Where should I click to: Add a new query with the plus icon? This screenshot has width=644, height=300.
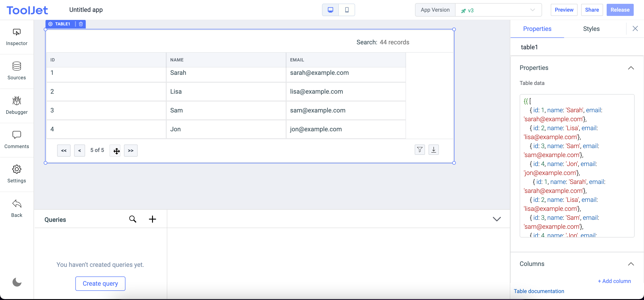tap(153, 219)
